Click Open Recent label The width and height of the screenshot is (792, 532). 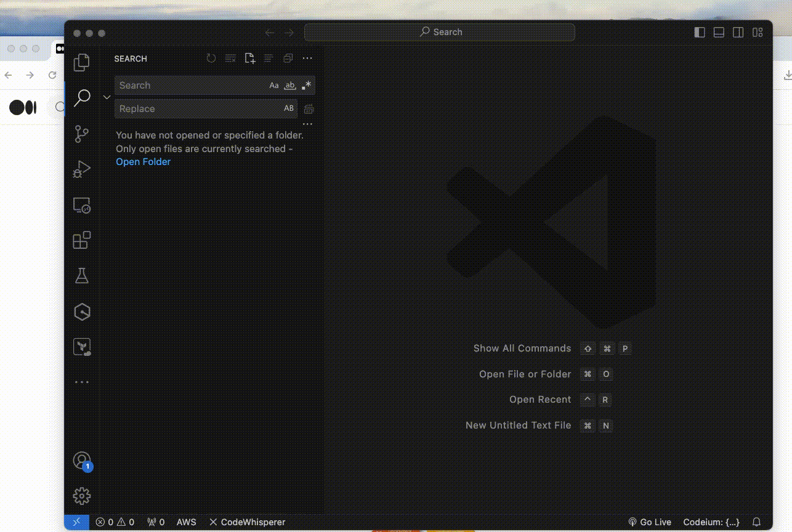(540, 400)
